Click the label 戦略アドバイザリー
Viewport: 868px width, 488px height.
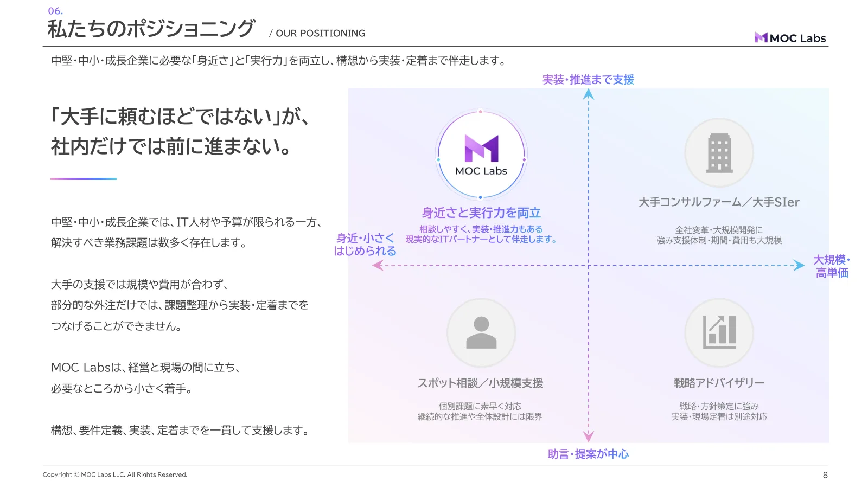tap(719, 383)
